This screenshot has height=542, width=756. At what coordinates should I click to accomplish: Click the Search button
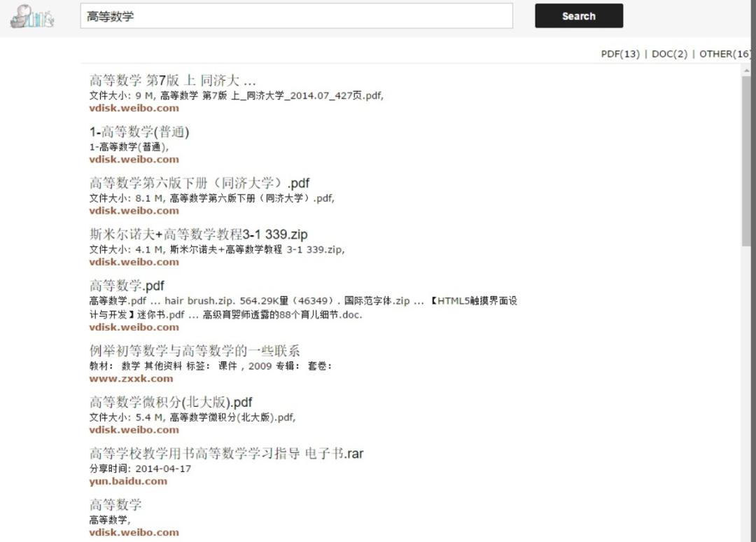click(579, 16)
